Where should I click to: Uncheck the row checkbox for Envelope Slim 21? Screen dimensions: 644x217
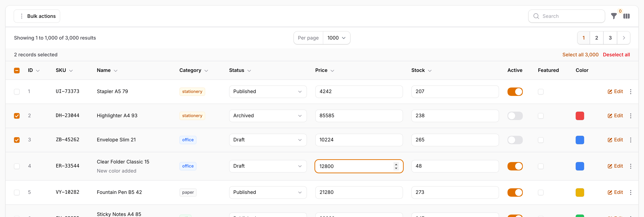tap(17, 140)
